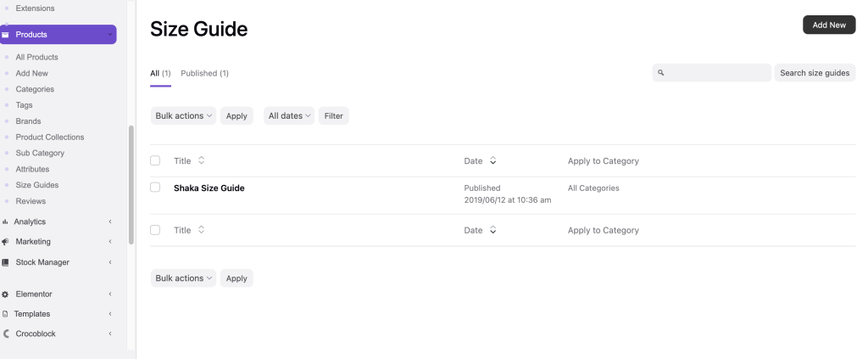Click the Crocoblock crescent icon
The image size is (868, 359).
click(6, 334)
